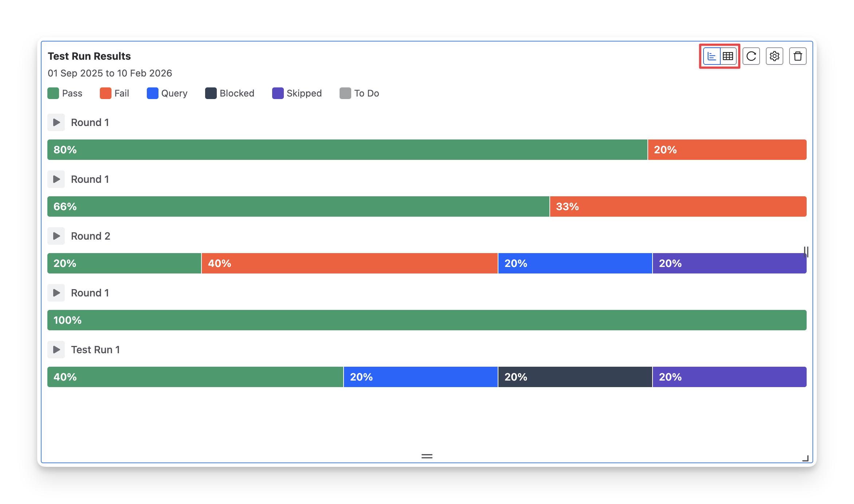
Task: Click the bottom edge resize handle
Action: click(x=427, y=456)
